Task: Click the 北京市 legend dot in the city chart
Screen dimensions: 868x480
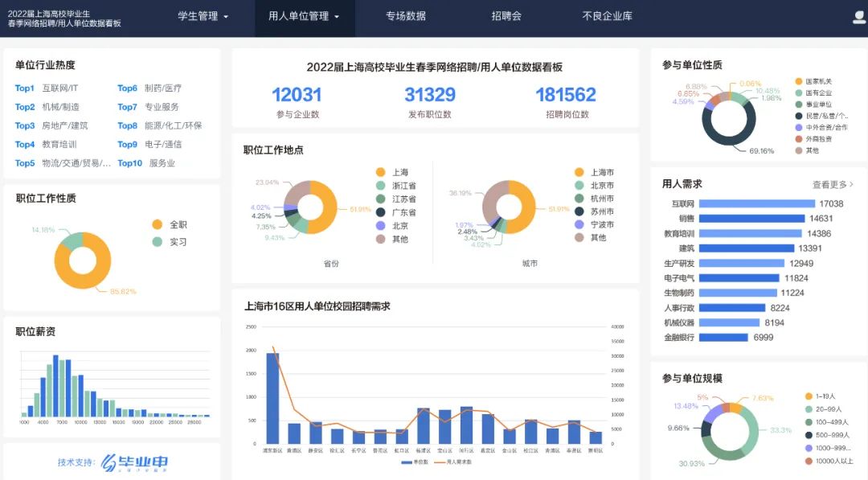Action: 577,186
